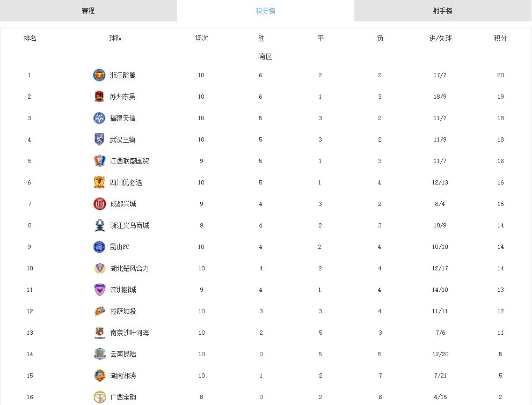The image size is (532, 405).
Task: Open the 湖北楚风合力 team link
Action: click(129, 268)
